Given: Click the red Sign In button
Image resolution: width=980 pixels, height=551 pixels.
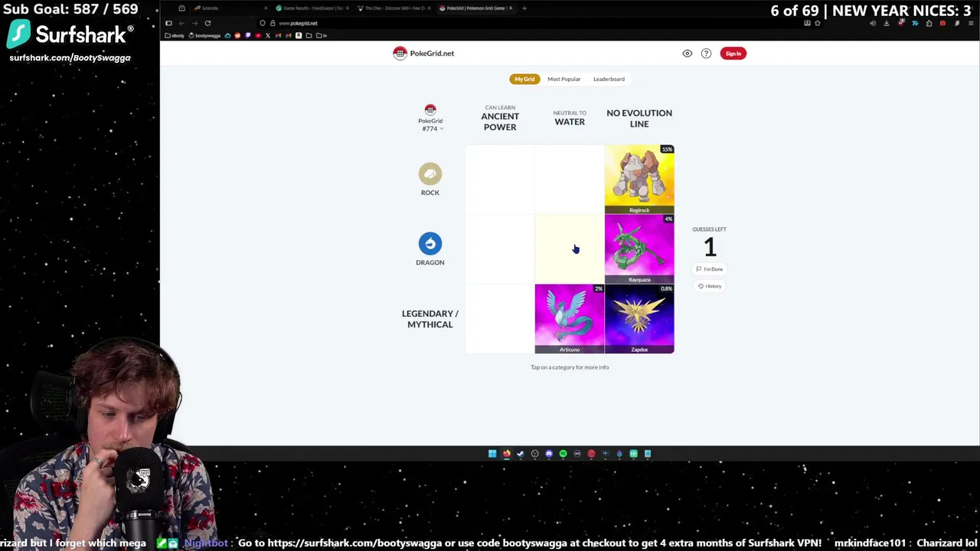Looking at the screenshot, I should click(x=733, y=54).
